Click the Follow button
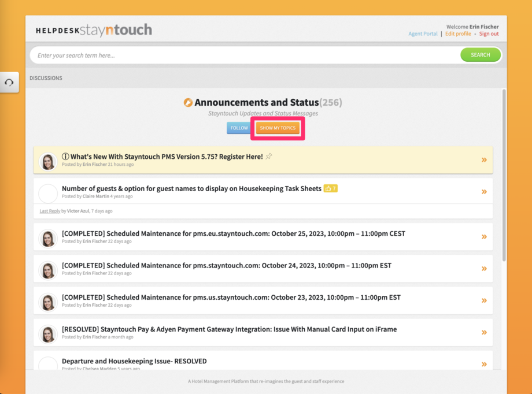Image resolution: width=532 pixels, height=394 pixels. pos(239,128)
